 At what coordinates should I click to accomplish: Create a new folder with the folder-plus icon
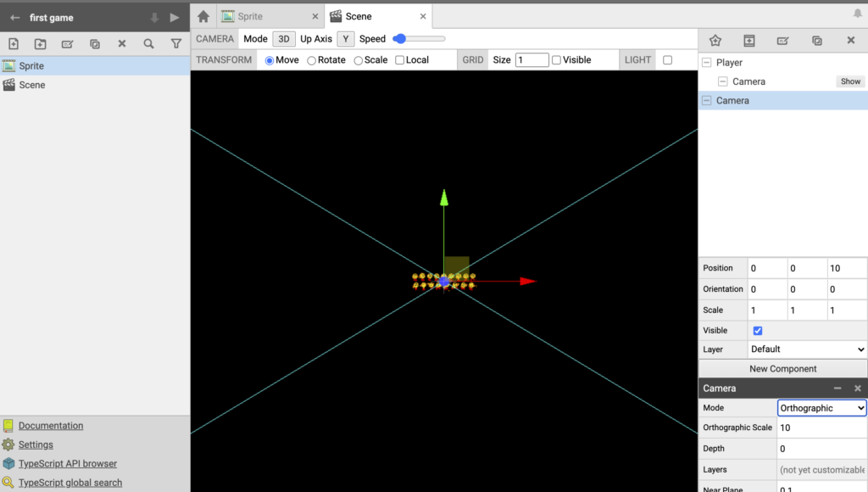tap(41, 44)
